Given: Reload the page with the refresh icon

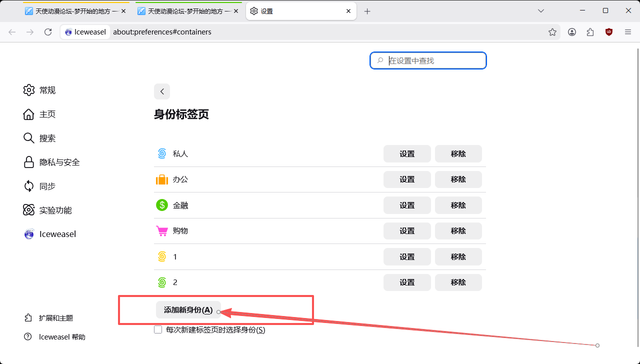Looking at the screenshot, I should [x=48, y=32].
